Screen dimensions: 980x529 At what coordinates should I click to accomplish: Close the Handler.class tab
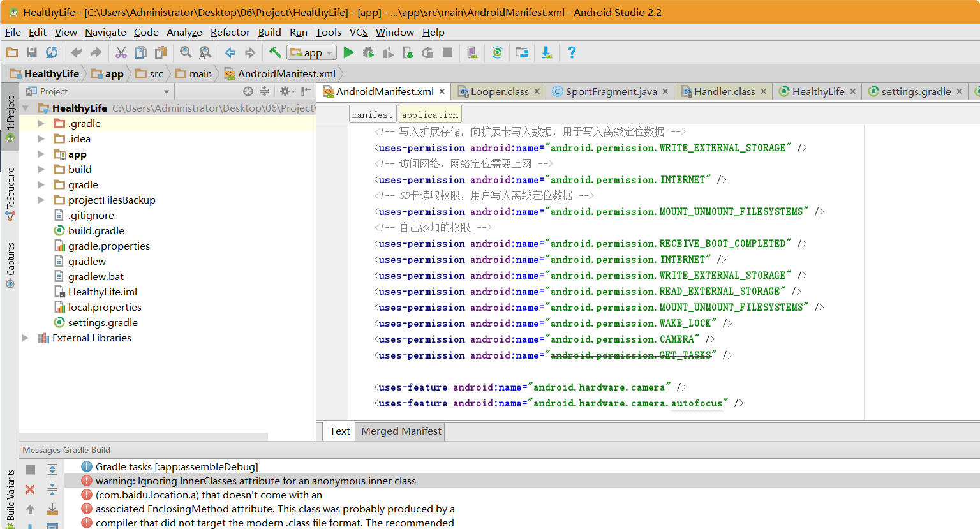(764, 91)
